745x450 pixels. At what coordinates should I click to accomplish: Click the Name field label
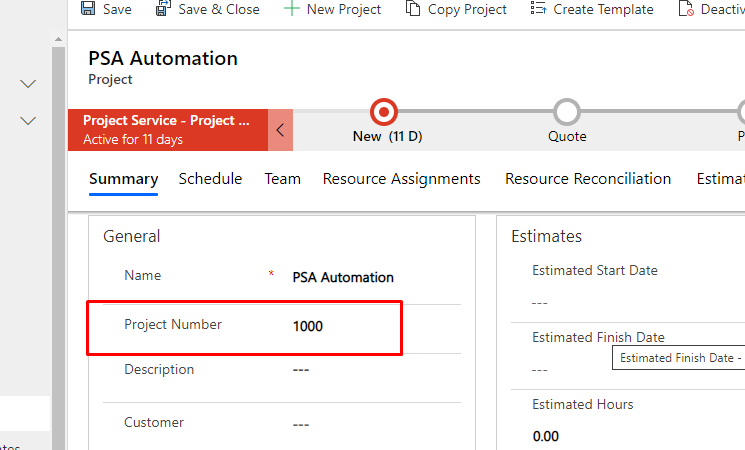point(143,276)
